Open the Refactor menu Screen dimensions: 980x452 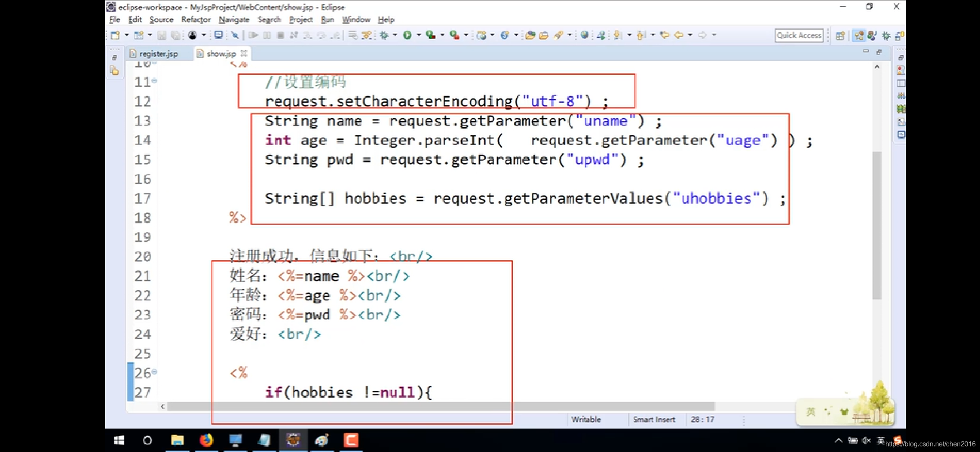tap(196, 20)
